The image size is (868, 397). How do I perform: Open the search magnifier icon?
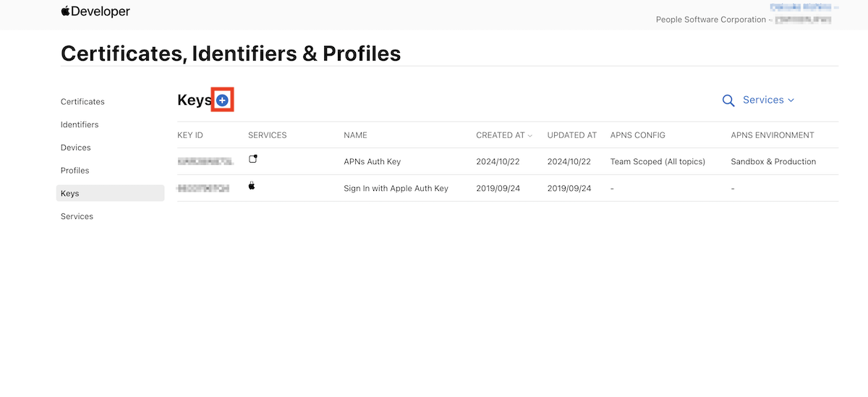click(x=728, y=101)
